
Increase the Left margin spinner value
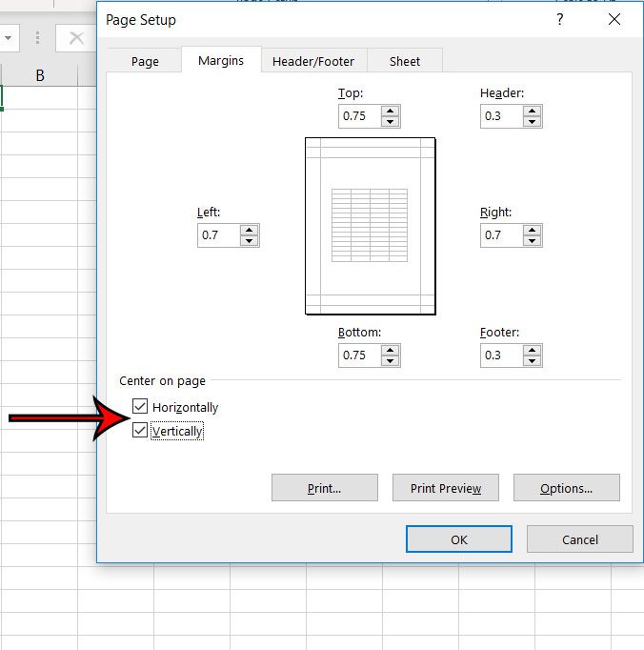[249, 230]
